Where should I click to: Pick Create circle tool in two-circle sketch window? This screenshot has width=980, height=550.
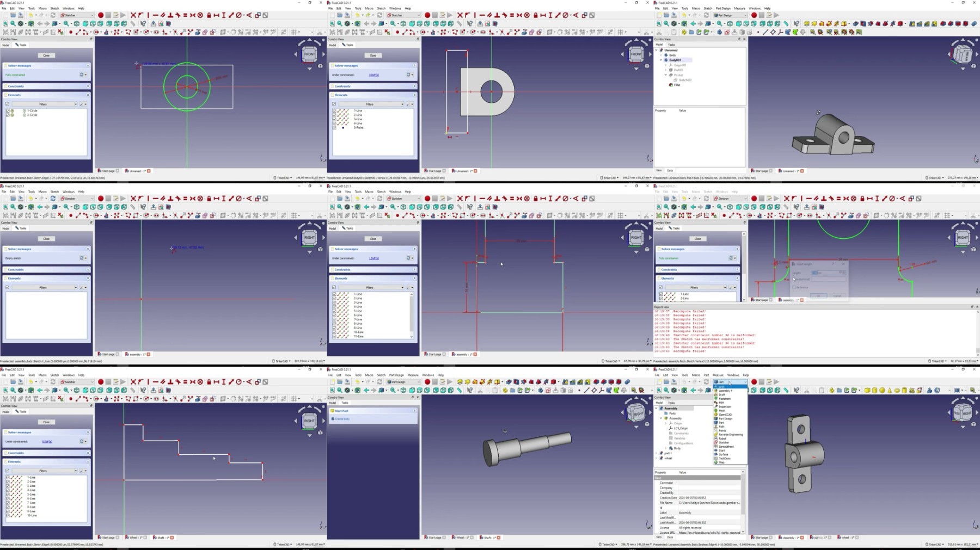[x=96, y=32]
